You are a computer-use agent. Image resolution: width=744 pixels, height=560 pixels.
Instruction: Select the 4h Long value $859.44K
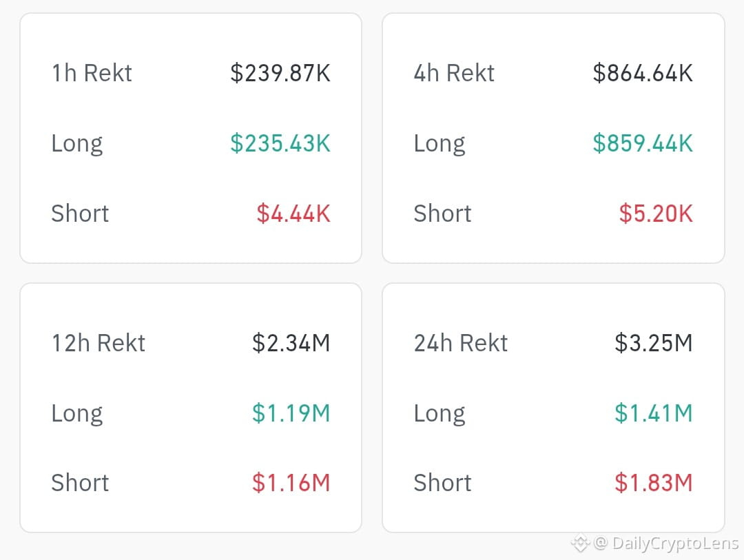click(643, 143)
